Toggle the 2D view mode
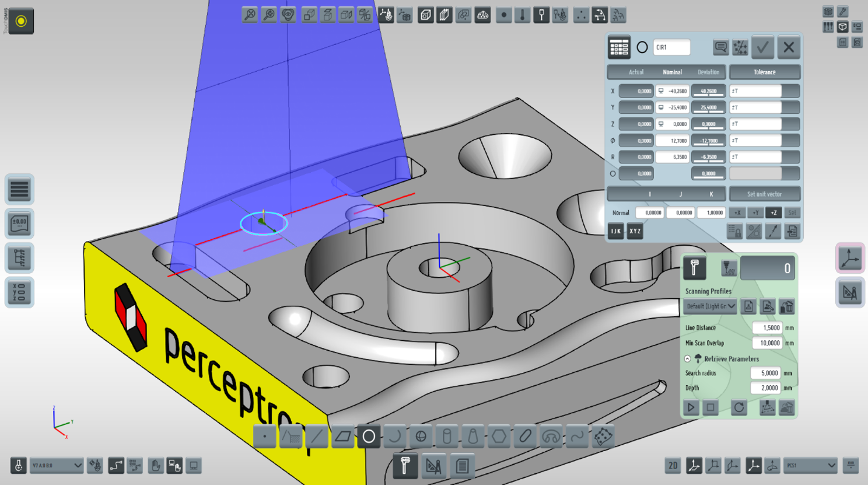The width and height of the screenshot is (868, 485). click(x=673, y=466)
